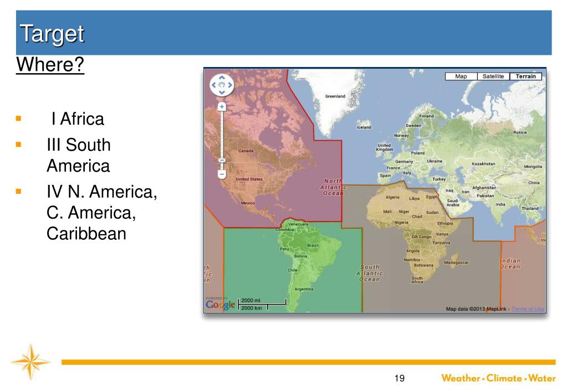Zoom in with the plus button
Viewport: 567px width, 392px height.
coord(222,106)
